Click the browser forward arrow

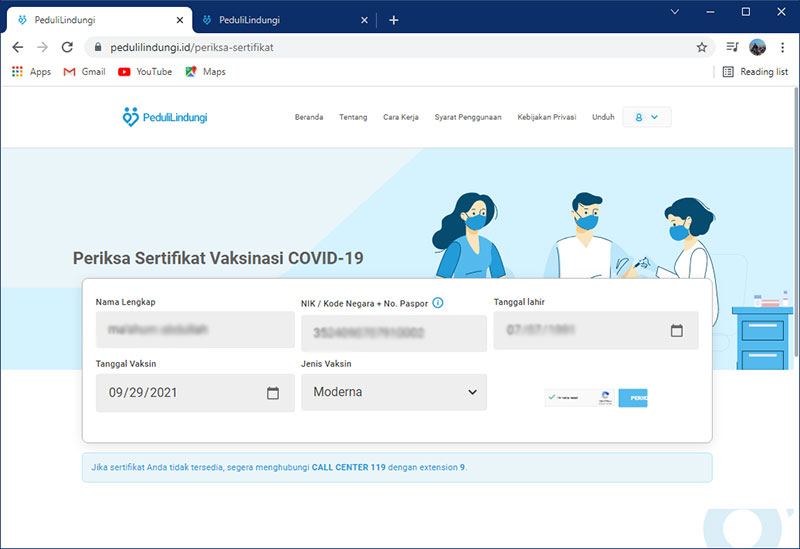click(42, 47)
